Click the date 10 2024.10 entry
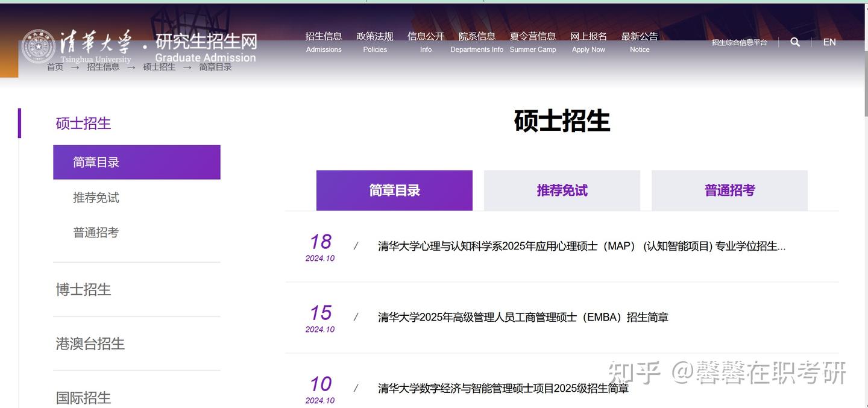Screen dimensions: 868x408 click(x=320, y=389)
